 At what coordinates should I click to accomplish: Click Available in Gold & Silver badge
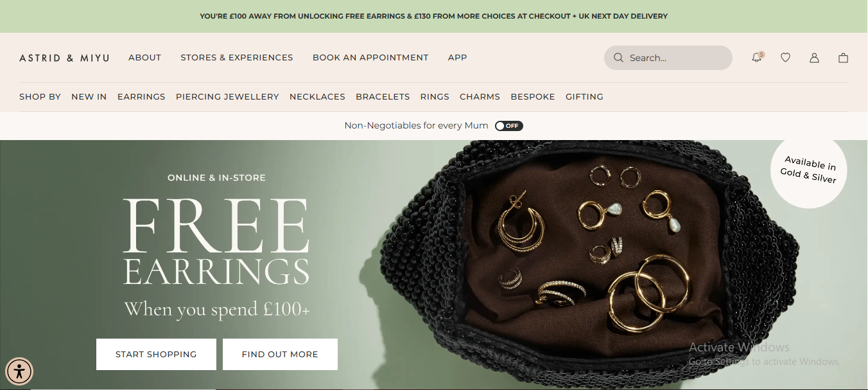coord(808,170)
